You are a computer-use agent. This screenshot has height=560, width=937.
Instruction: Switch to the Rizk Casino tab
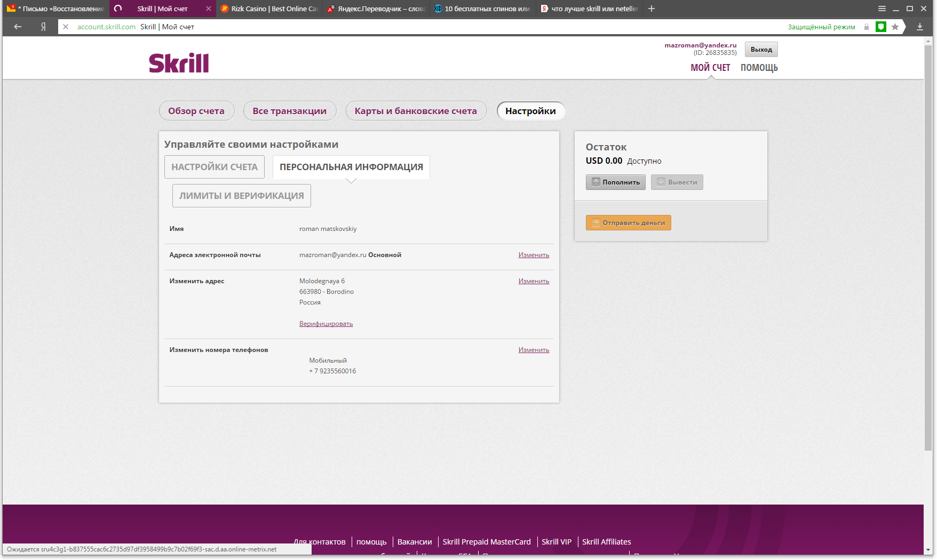point(269,9)
